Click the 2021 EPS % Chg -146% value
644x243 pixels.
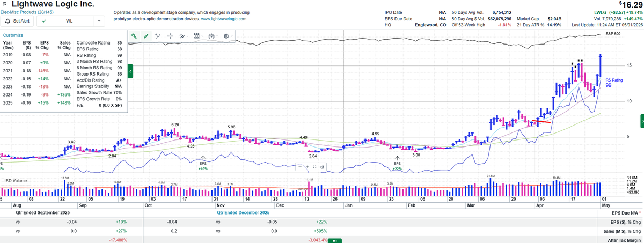(42, 71)
